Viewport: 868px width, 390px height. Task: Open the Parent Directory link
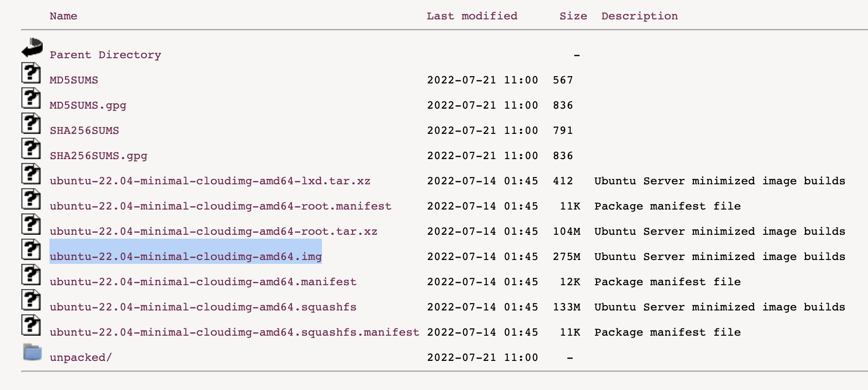pyautogui.click(x=105, y=55)
